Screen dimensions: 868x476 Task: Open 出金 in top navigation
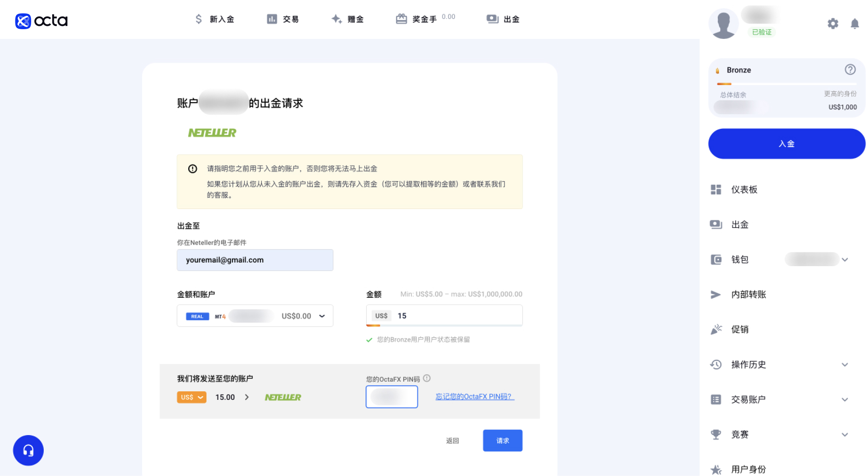(x=511, y=19)
